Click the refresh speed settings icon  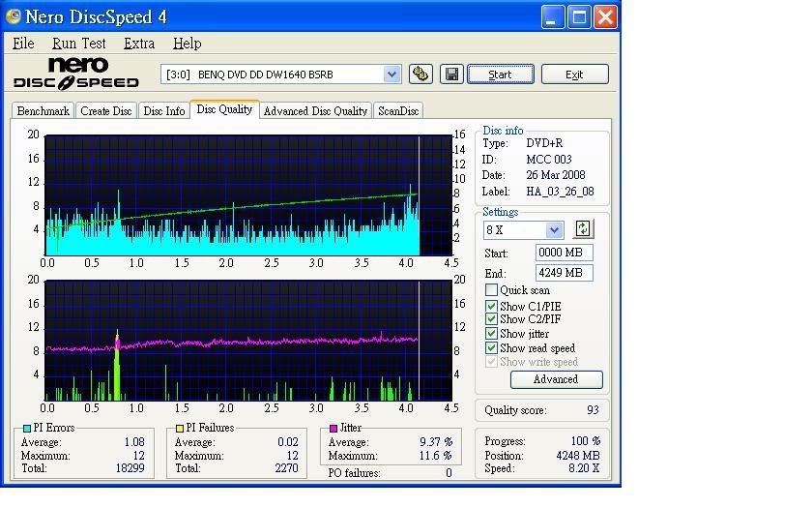[x=583, y=228]
